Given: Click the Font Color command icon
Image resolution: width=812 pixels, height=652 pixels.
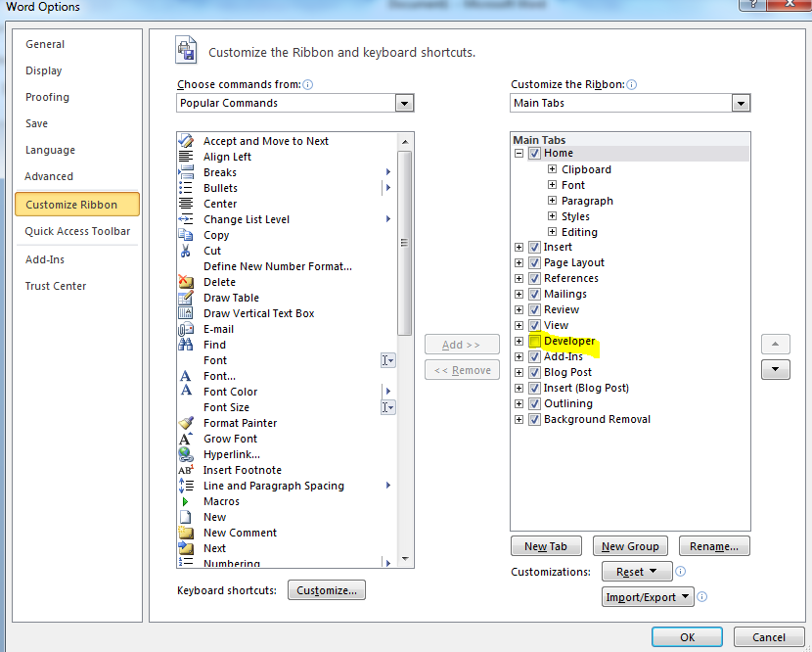Looking at the screenshot, I should [186, 392].
